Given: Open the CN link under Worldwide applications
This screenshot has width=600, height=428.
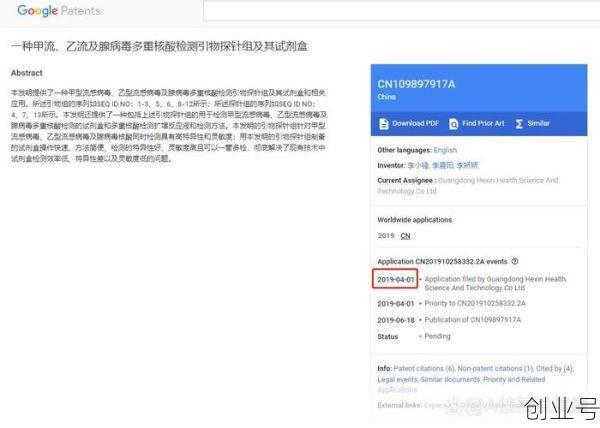Looking at the screenshot, I should click(405, 236).
